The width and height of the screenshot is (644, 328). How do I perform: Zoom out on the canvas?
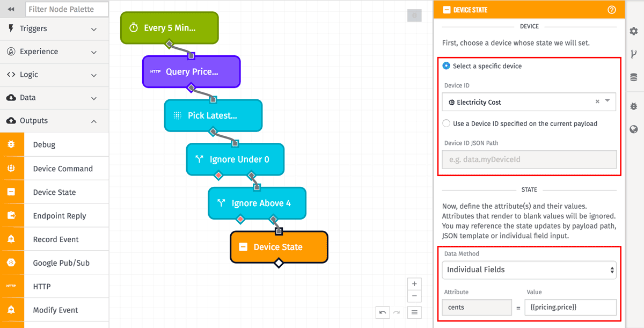414,296
